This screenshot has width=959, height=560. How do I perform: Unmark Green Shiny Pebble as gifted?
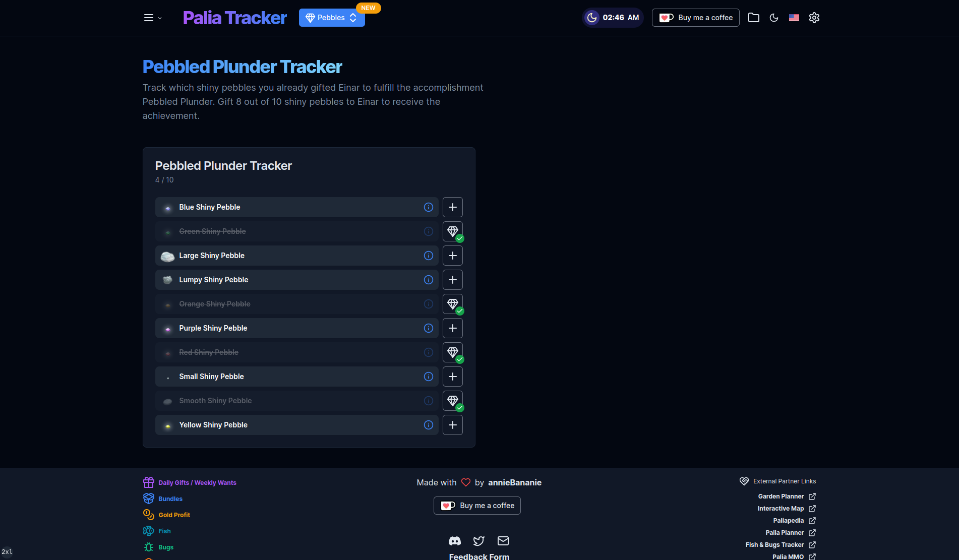pyautogui.click(x=452, y=231)
